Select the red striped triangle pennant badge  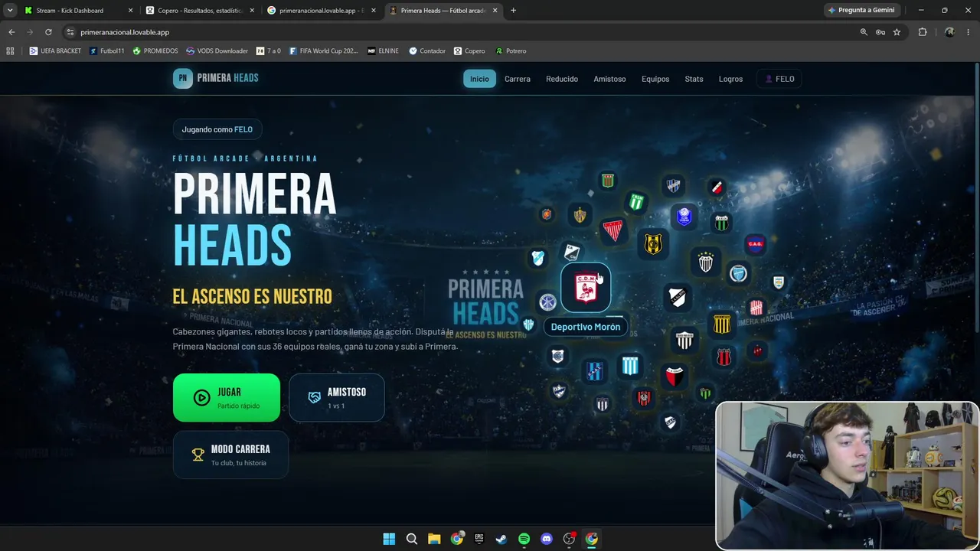tap(612, 230)
